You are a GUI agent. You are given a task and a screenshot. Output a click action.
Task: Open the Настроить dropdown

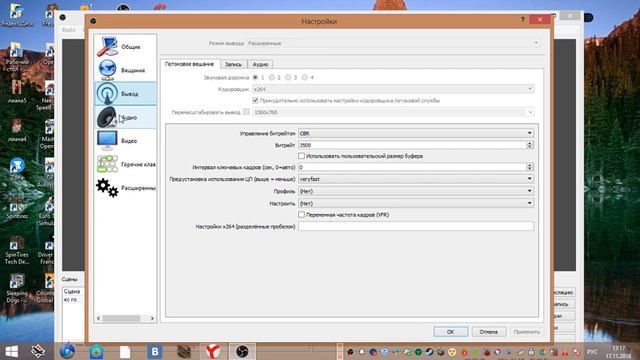[x=416, y=203]
